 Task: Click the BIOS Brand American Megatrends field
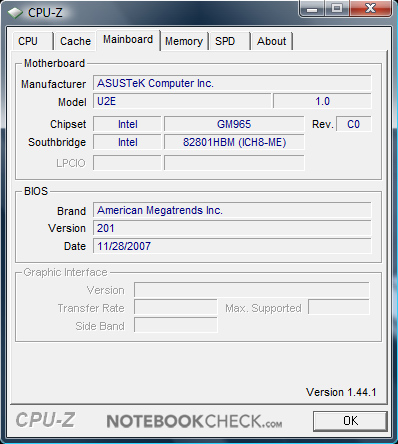(x=232, y=210)
